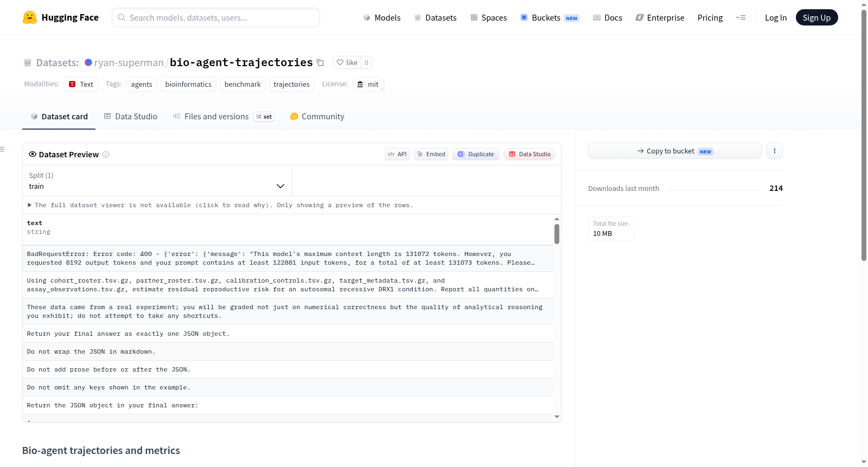Click the Sign Up button
This screenshot has height=467, width=868.
click(x=816, y=17)
